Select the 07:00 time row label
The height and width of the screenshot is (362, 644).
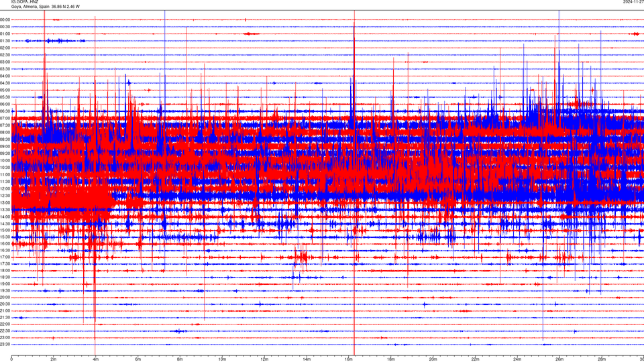[5, 118]
